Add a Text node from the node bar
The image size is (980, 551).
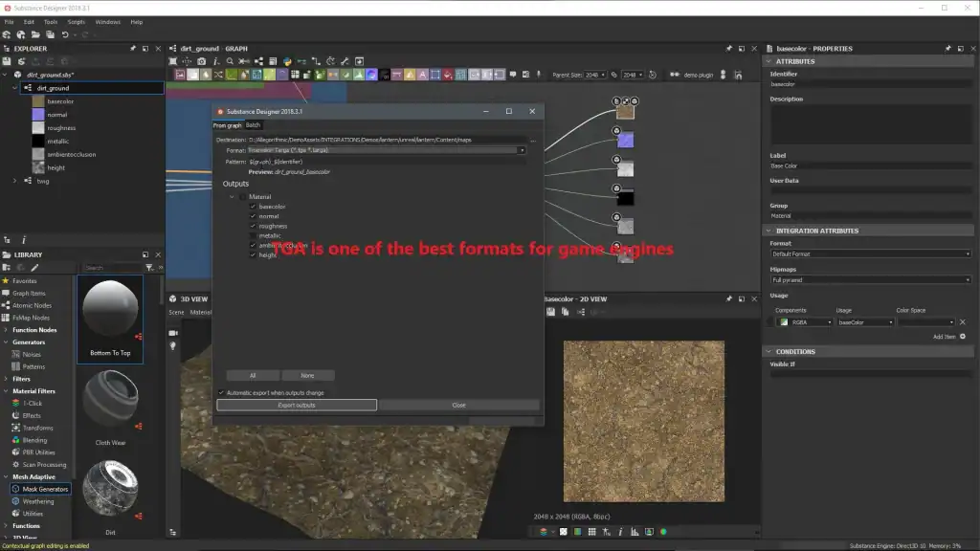422,75
